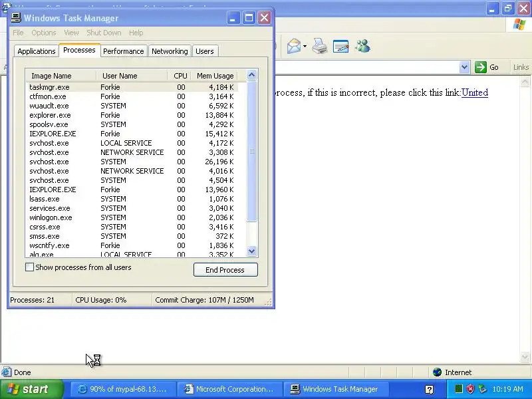The width and height of the screenshot is (532, 399).
Task: Select IEXPLORE.EXE using 15,412 K
Action: tap(132, 134)
